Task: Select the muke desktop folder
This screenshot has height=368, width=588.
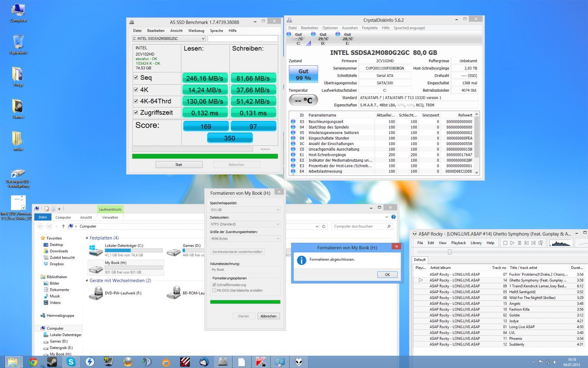Action: tap(18, 141)
